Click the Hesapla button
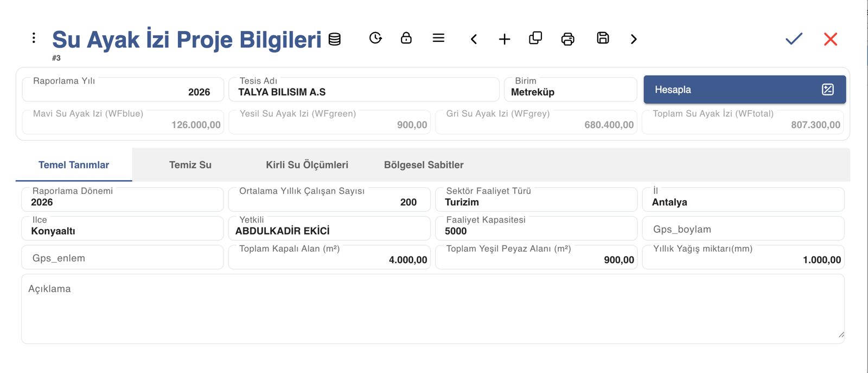This screenshot has height=373, width=868. pyautogui.click(x=745, y=90)
